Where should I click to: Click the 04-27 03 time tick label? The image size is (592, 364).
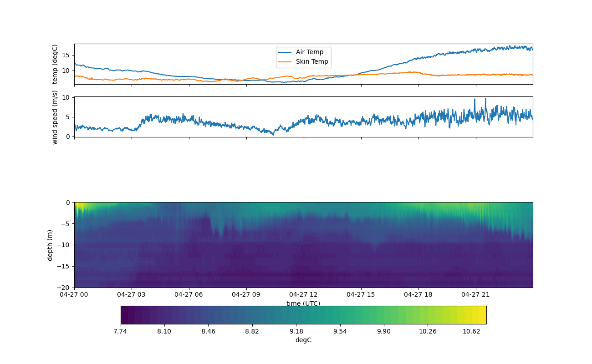click(x=132, y=295)
